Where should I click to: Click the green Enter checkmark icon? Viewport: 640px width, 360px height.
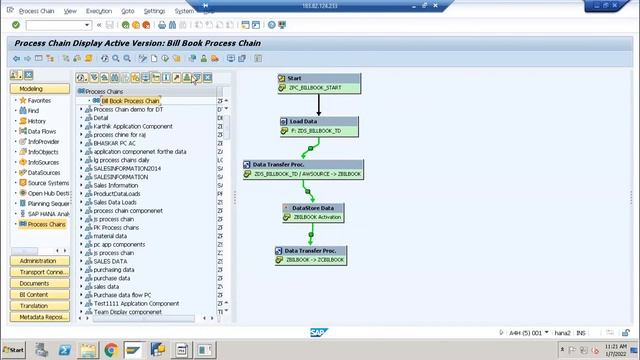pyautogui.click(x=16, y=25)
